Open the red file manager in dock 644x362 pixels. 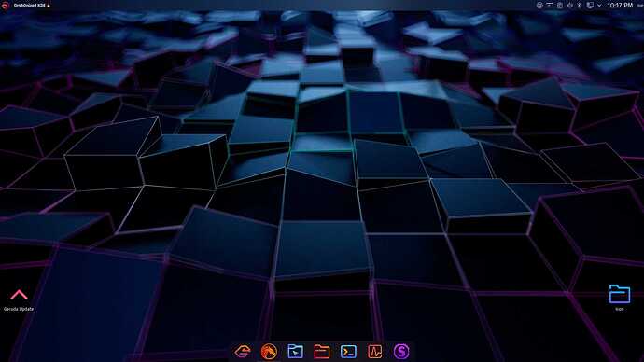click(x=322, y=352)
